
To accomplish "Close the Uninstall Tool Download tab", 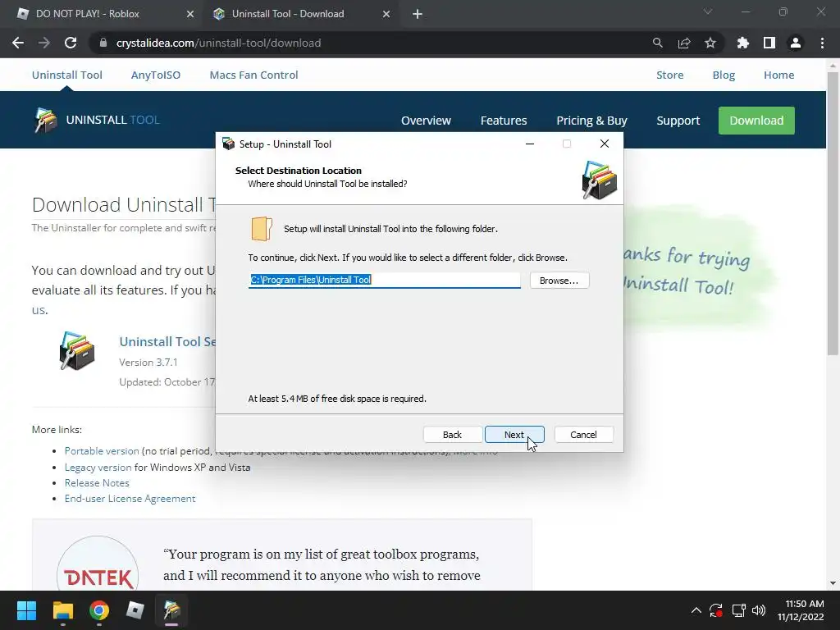I will 386,14.
